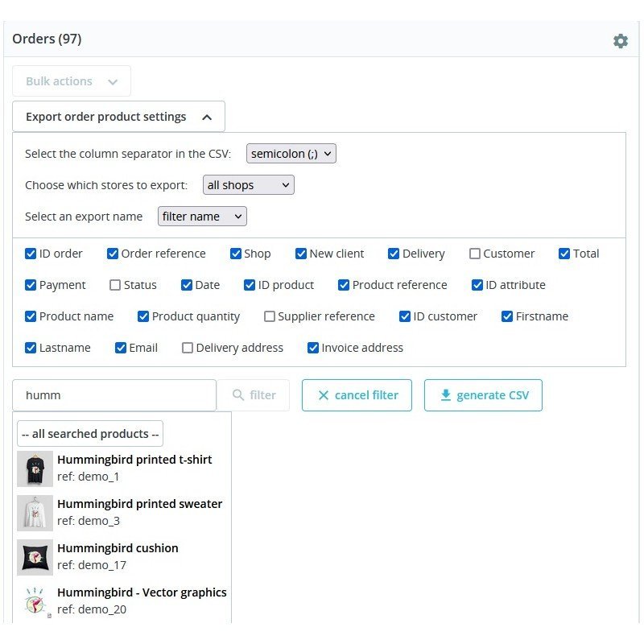Click the X icon on cancel filter
This screenshot has height=644, width=644.
tap(324, 395)
